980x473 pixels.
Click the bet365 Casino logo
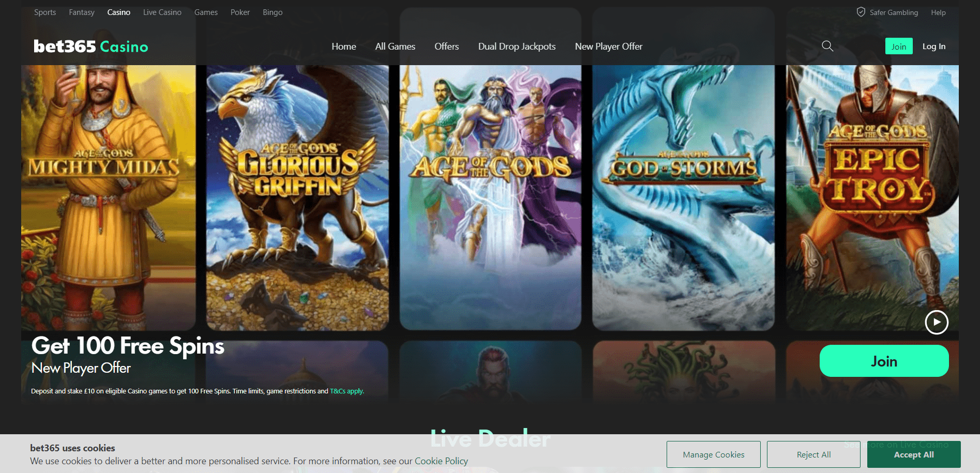pyautogui.click(x=91, y=47)
